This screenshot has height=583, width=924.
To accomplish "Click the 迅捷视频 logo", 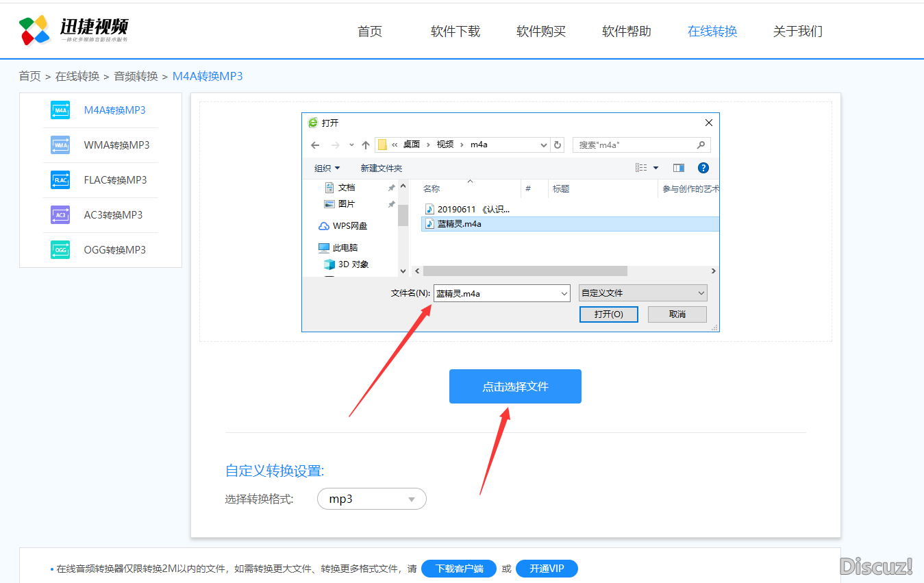I will (x=73, y=30).
